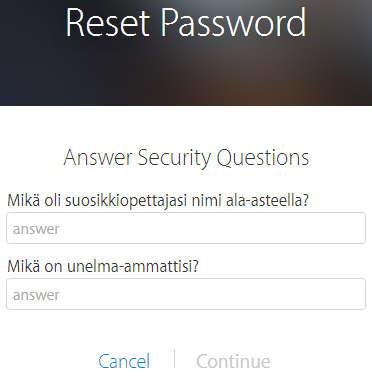Screen dimensions: 372x378
Task: Click the 'Mikä on unelma-ammattisi?' question label
Action: tap(103, 266)
